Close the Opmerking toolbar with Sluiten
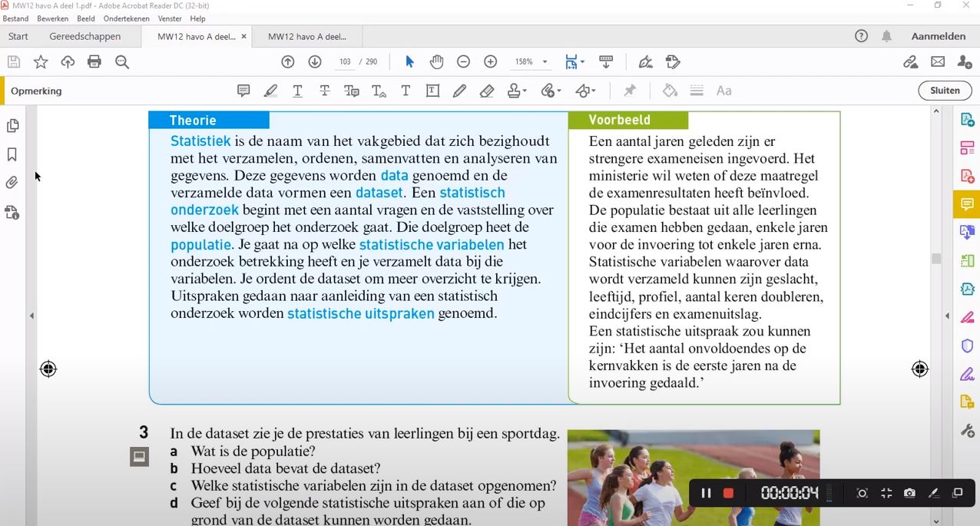Screen dimensions: 980x526 point(945,91)
